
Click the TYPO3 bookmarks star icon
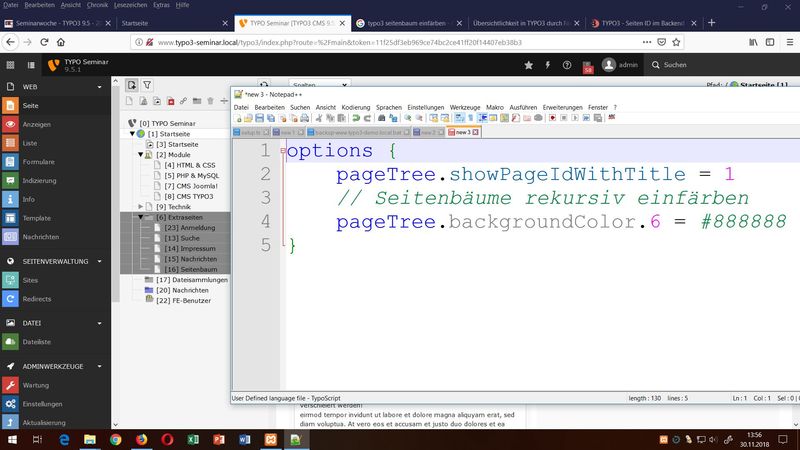point(528,65)
